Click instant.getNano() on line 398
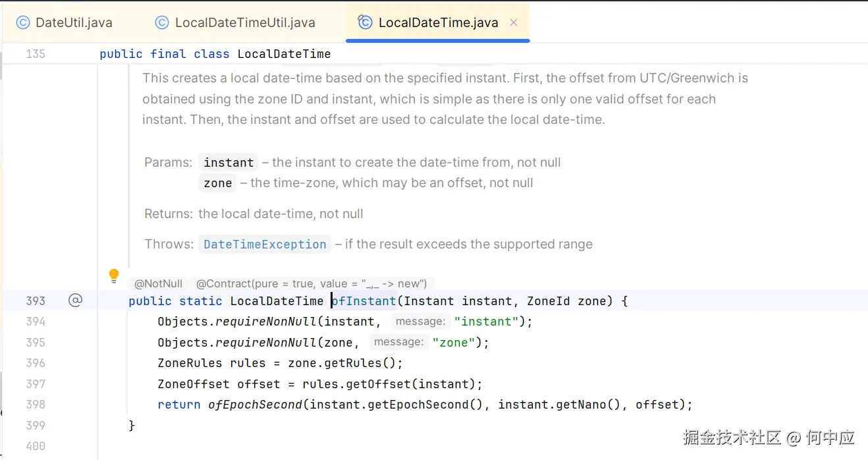The image size is (868, 460). (x=559, y=405)
